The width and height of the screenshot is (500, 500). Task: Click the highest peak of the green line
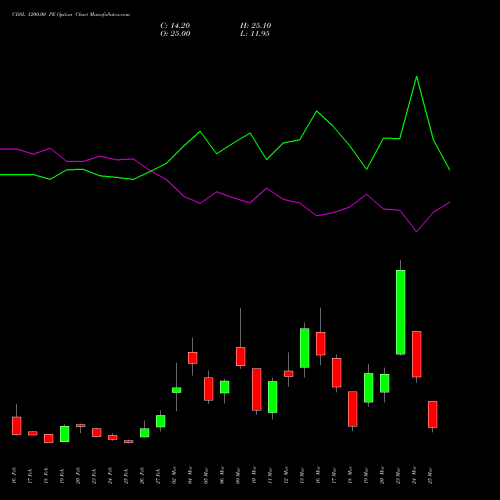pos(417,77)
